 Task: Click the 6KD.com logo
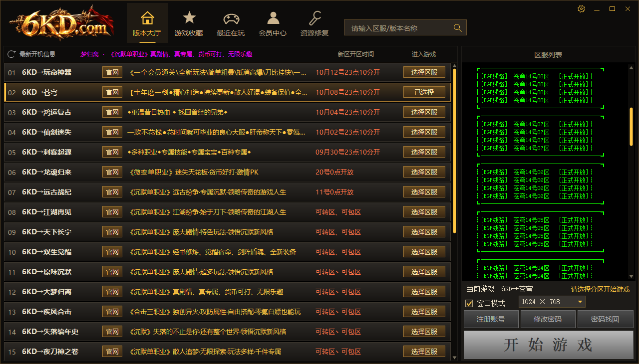[x=61, y=23]
